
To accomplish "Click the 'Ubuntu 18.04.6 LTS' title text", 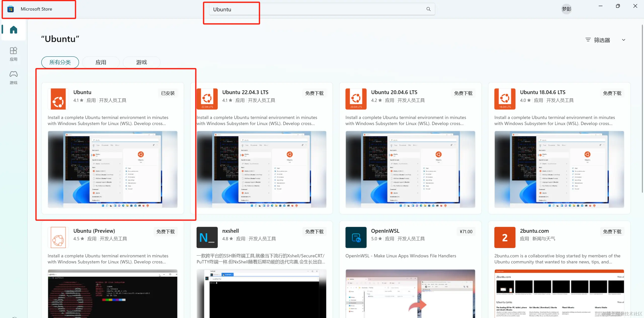I will [x=543, y=92].
